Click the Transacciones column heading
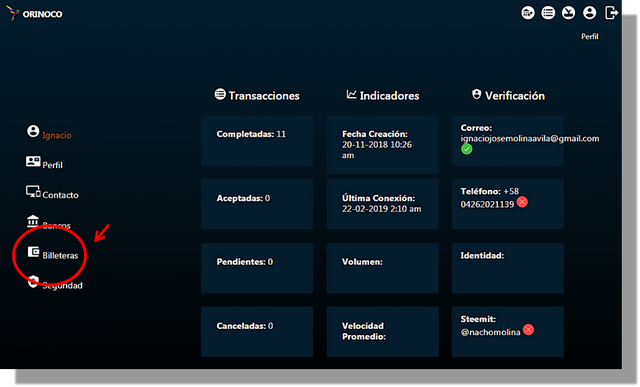640x387 pixels. 264,96
